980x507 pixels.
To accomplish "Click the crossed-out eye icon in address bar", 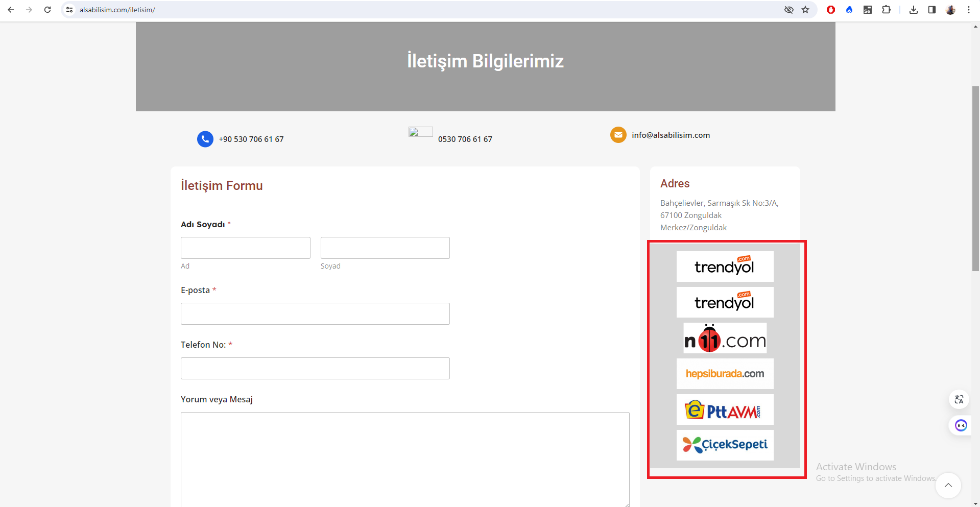I will click(789, 10).
